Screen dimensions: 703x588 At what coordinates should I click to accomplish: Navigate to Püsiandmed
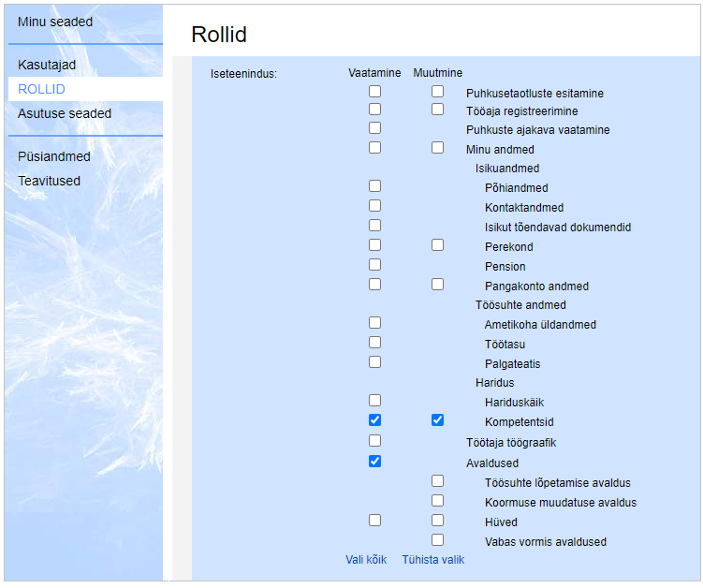[54, 156]
